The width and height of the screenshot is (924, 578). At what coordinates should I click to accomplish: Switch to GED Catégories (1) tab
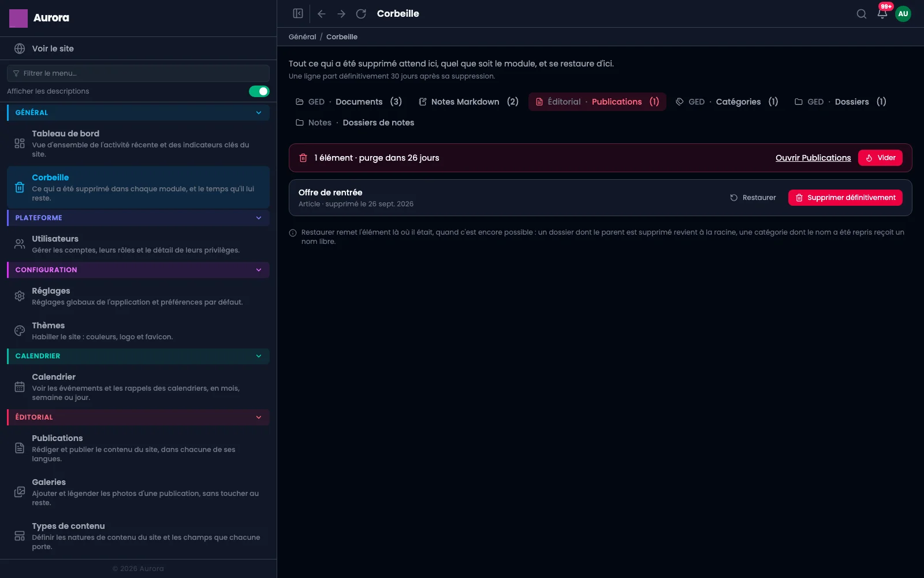click(727, 102)
